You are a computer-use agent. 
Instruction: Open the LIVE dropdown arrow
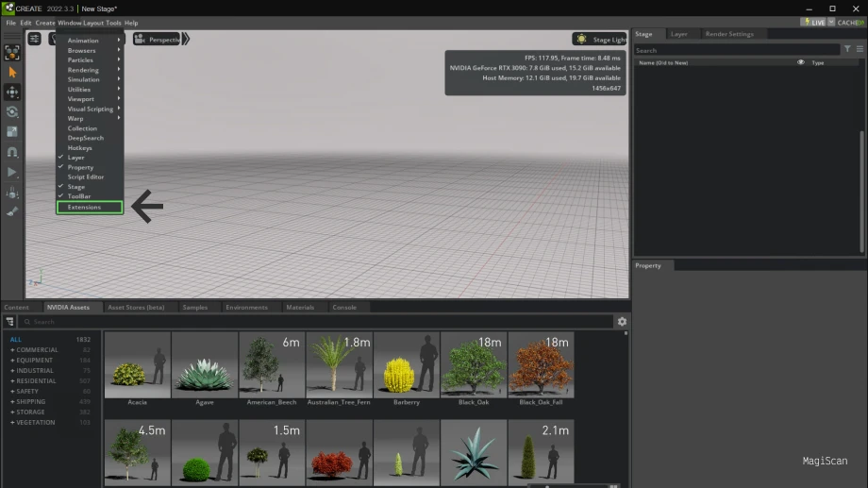click(831, 22)
